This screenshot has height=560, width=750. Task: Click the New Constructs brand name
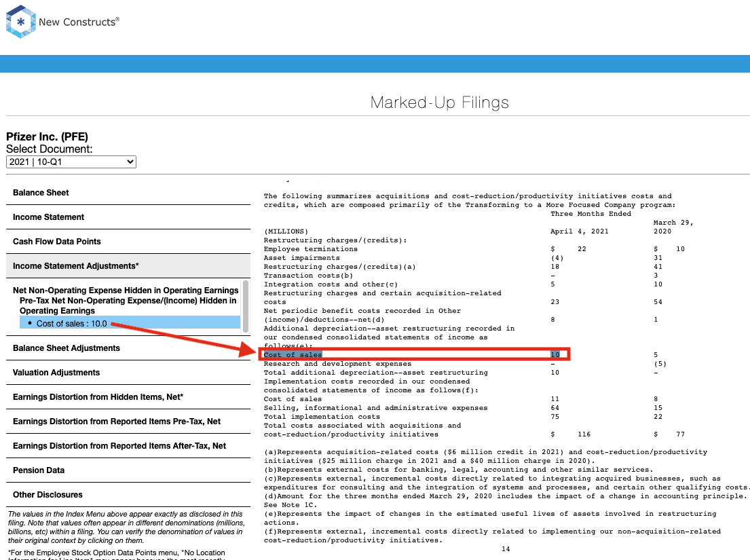[x=79, y=22]
